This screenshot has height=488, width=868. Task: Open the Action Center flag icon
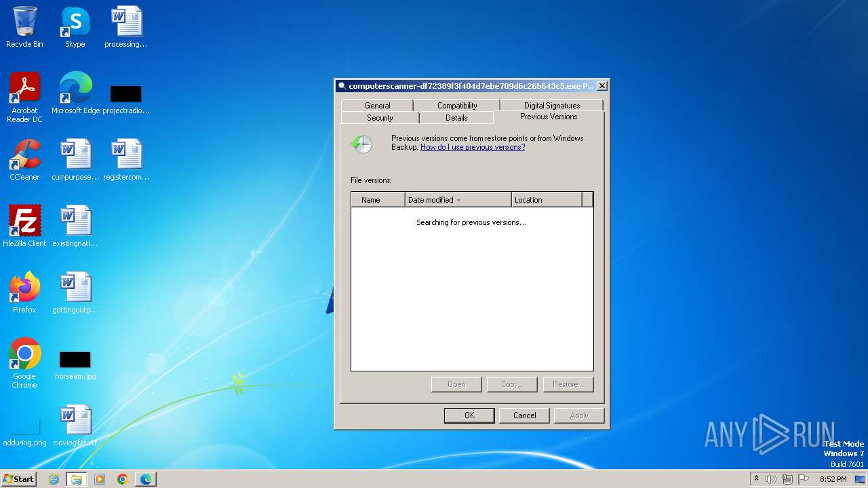[804, 479]
